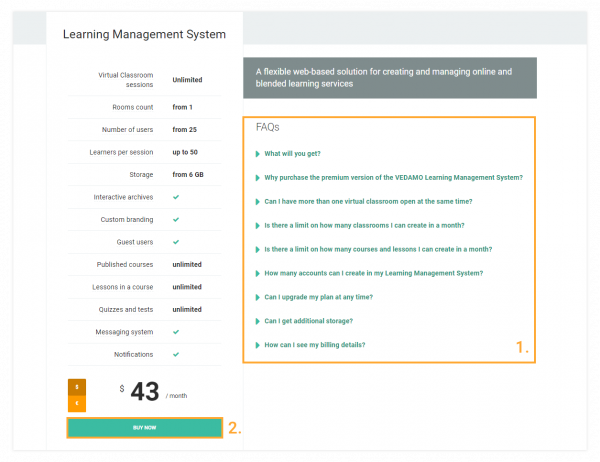Click the Guest users checkmark icon
The image size is (600, 462).
click(176, 242)
